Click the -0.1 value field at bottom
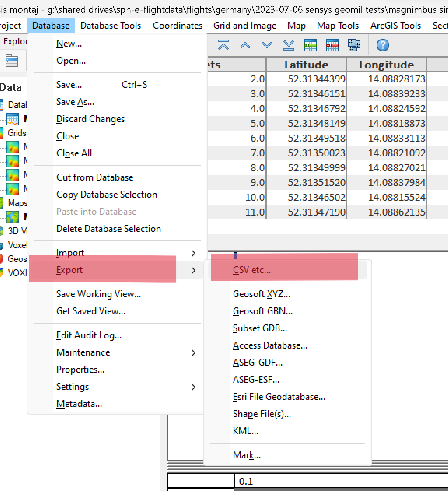This screenshot has height=491, width=448. pyautogui.click(x=341, y=481)
